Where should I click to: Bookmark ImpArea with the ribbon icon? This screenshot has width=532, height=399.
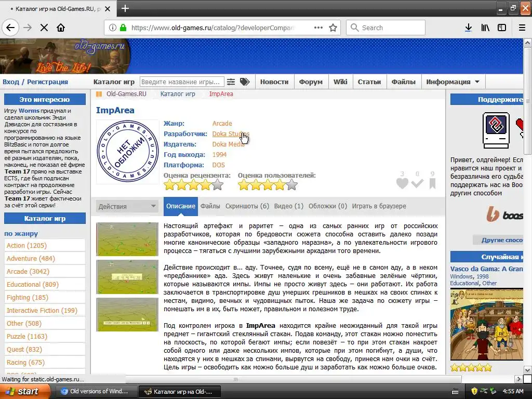coord(432,183)
